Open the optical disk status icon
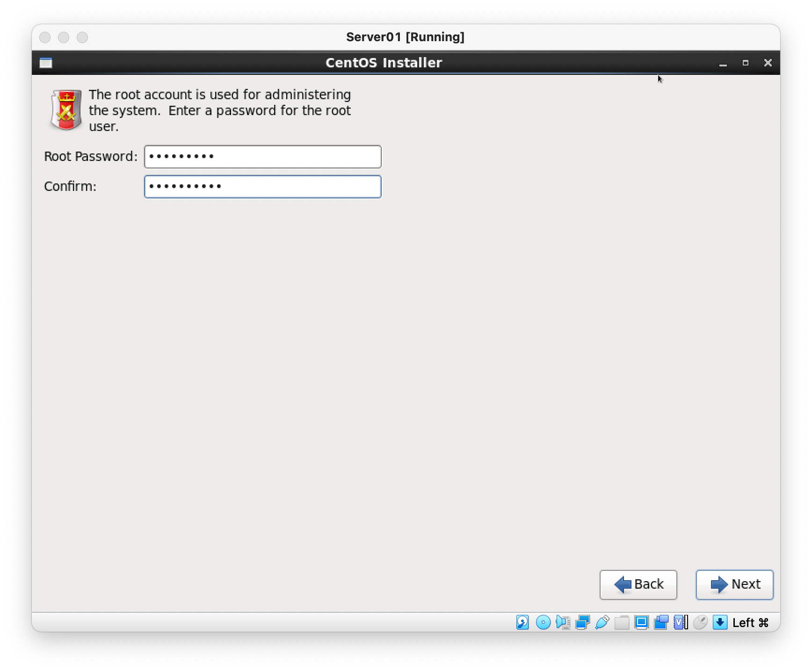The height and width of the screenshot is (671, 812). coord(543,622)
